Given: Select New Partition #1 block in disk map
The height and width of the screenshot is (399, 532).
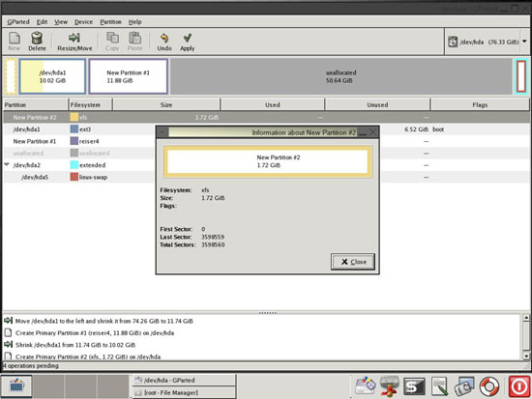Looking at the screenshot, I should pos(129,76).
